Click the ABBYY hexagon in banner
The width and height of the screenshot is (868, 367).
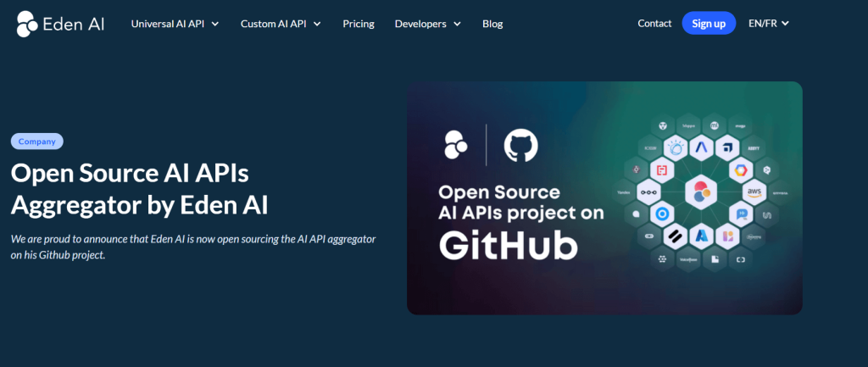[753, 148]
